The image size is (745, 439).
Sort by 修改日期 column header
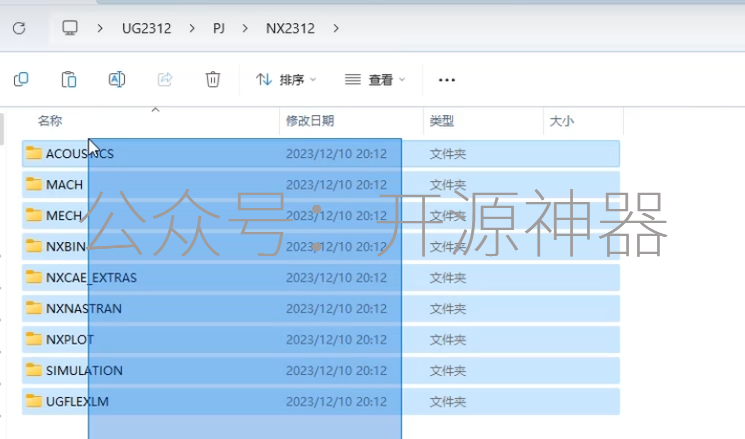click(310, 121)
